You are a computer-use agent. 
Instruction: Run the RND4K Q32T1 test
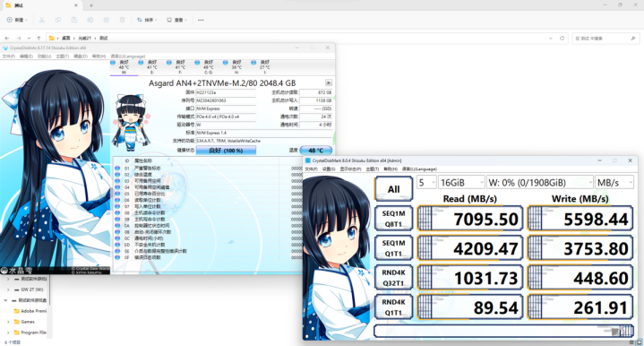[393, 278]
